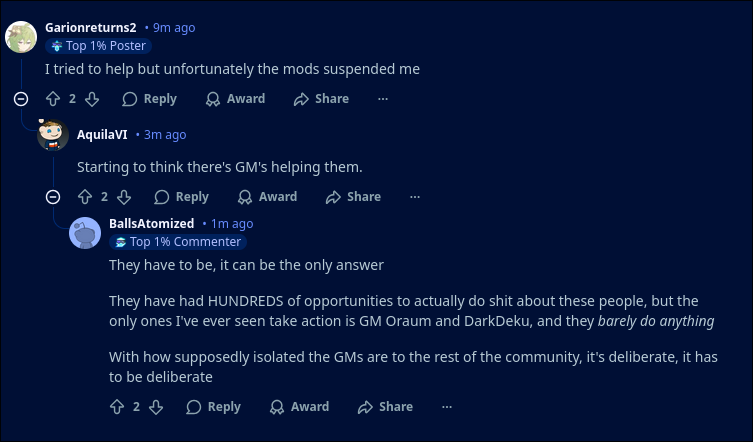The height and width of the screenshot is (442, 753).
Task: Open BallsAtomized's username link
Action: (151, 224)
